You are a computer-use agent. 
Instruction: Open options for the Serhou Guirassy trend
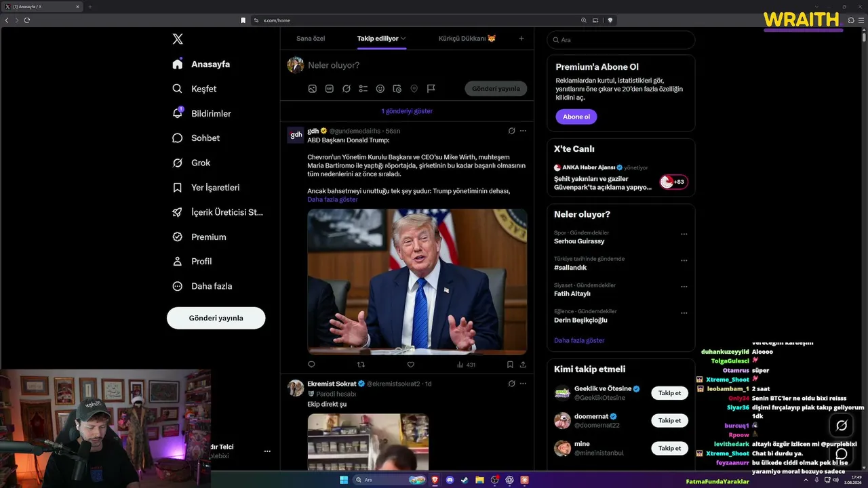[684, 234]
